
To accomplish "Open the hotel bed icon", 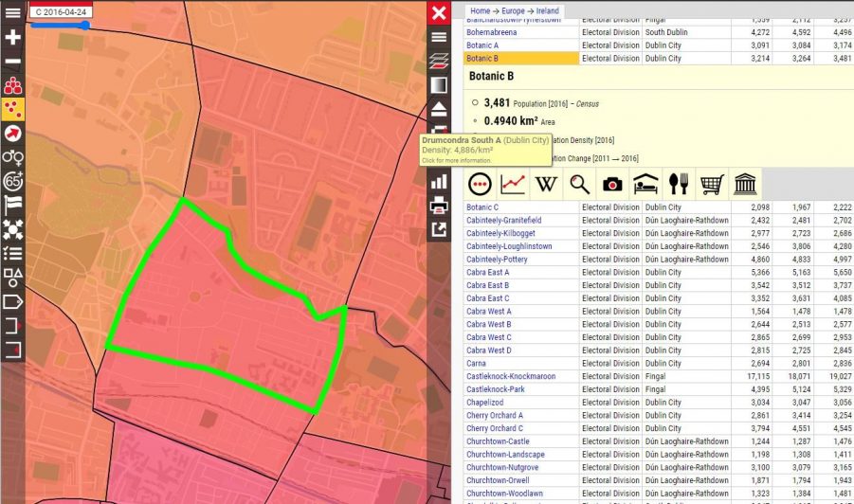I will click(x=645, y=184).
